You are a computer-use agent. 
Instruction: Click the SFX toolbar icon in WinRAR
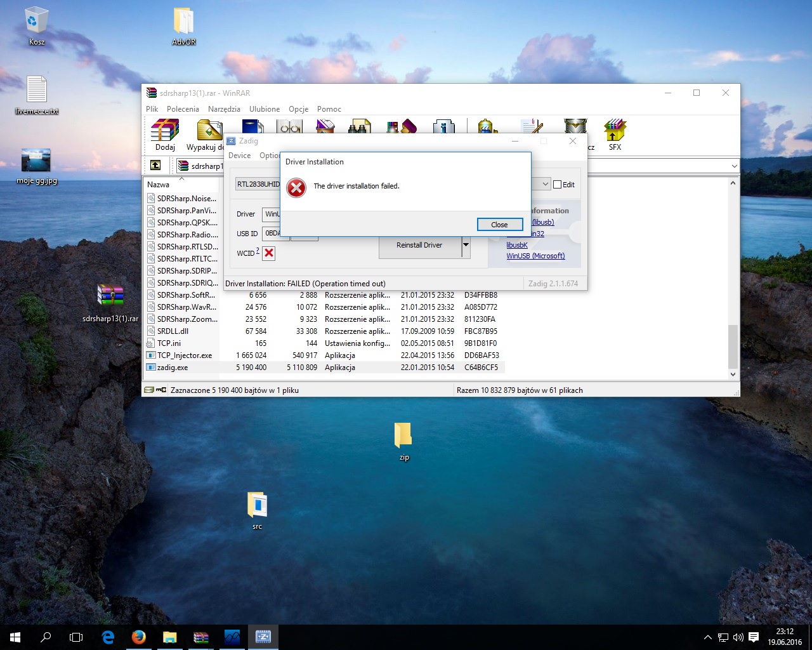coord(615,135)
